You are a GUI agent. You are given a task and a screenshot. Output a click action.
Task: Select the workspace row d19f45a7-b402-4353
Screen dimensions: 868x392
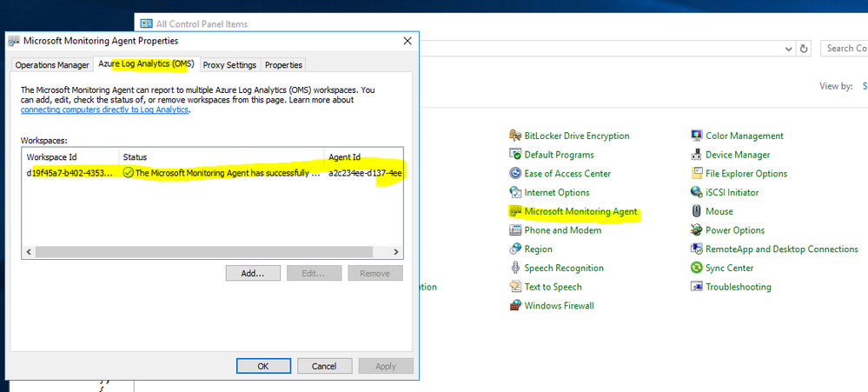click(213, 173)
